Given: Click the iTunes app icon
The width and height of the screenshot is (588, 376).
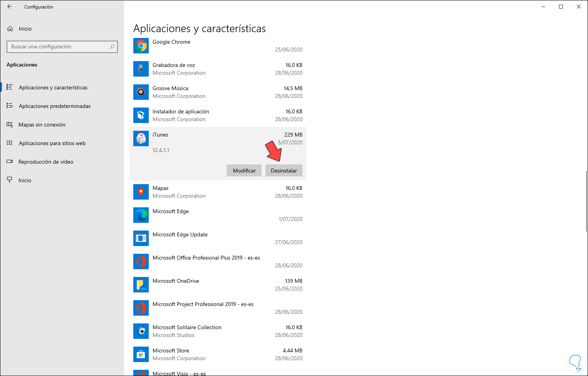Looking at the screenshot, I should pyautogui.click(x=141, y=138).
